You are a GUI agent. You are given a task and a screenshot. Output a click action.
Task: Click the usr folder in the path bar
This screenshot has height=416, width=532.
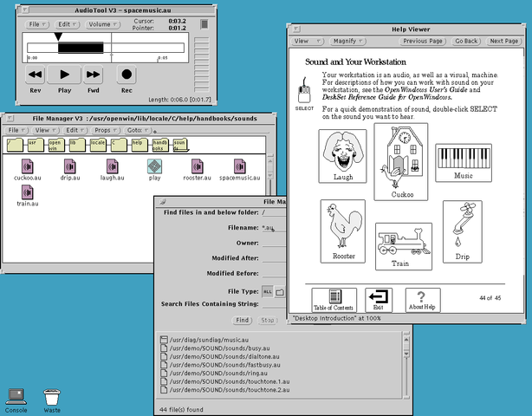(36, 145)
